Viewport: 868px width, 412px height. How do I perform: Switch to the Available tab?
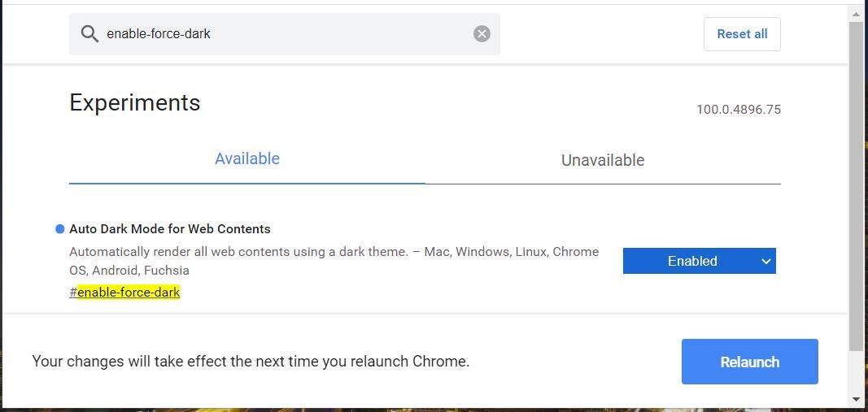(x=247, y=159)
